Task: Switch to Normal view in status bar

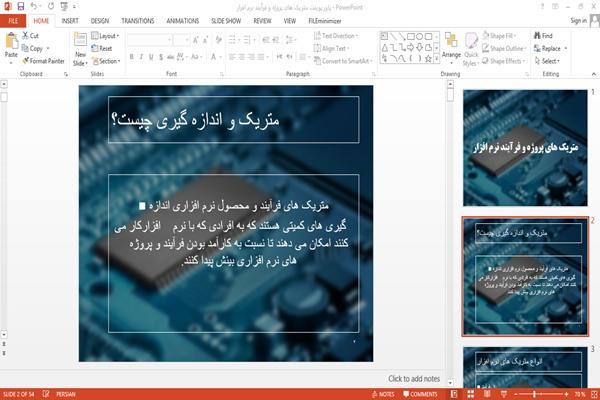Action: (454, 394)
